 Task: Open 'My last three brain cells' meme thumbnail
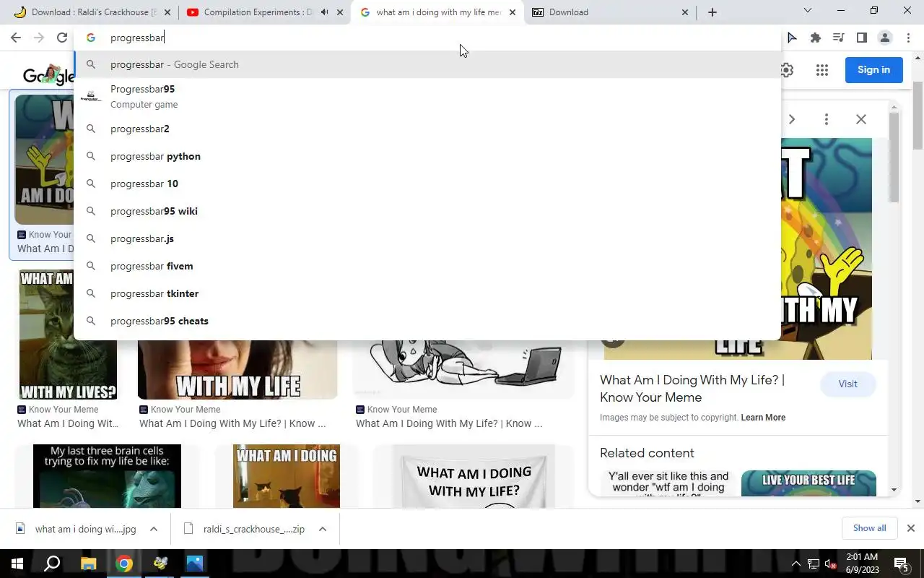[x=107, y=476]
